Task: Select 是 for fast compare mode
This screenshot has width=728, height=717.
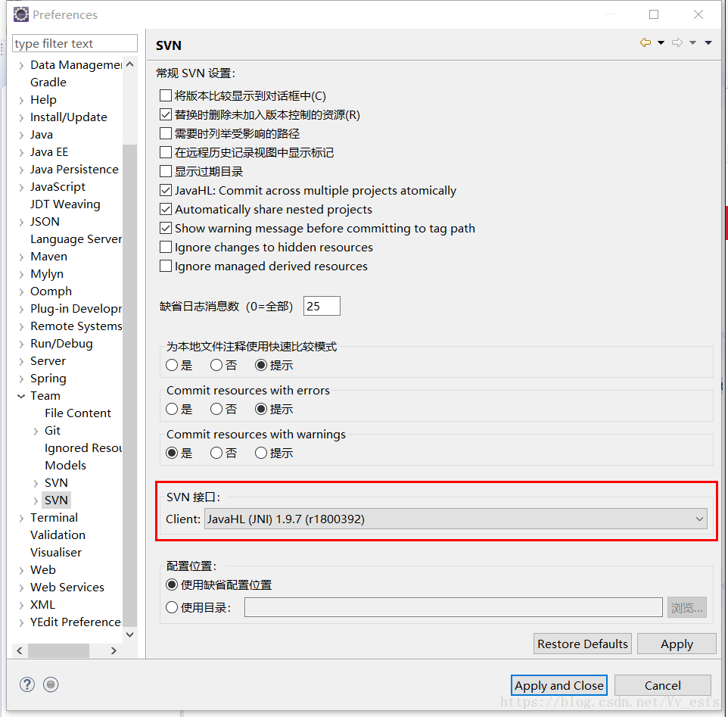Action: pos(172,365)
